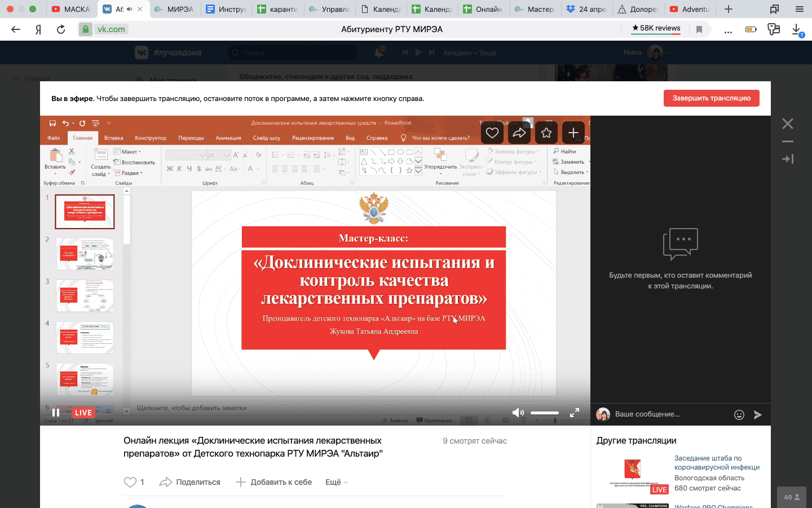This screenshot has width=812, height=508.
Task: Open the emoji picker in chat input
Action: pyautogui.click(x=739, y=415)
